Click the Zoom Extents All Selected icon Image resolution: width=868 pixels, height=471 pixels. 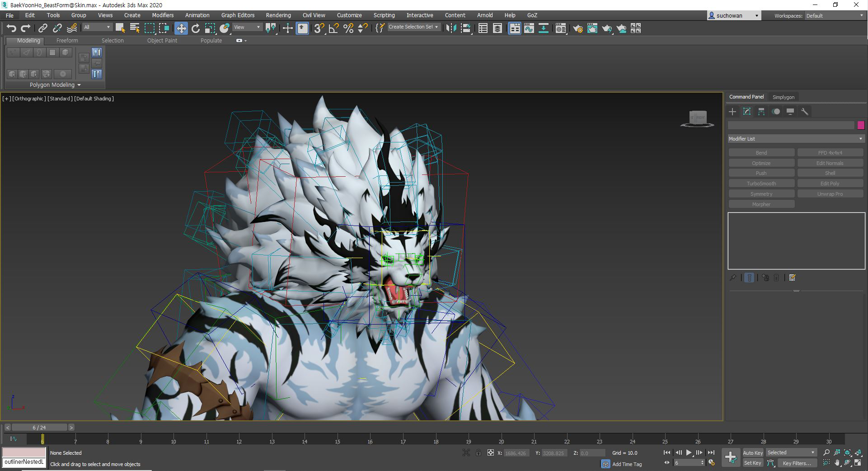click(x=858, y=452)
